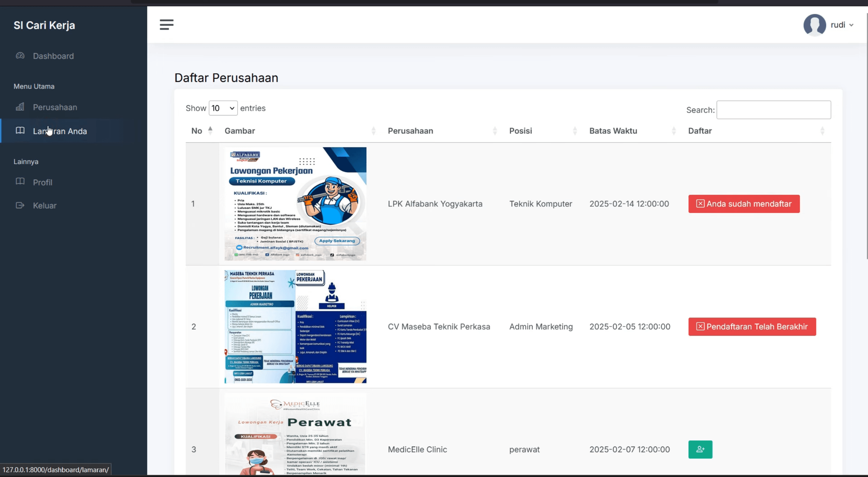Click the rudi user avatar
868x477 pixels.
coord(814,25)
